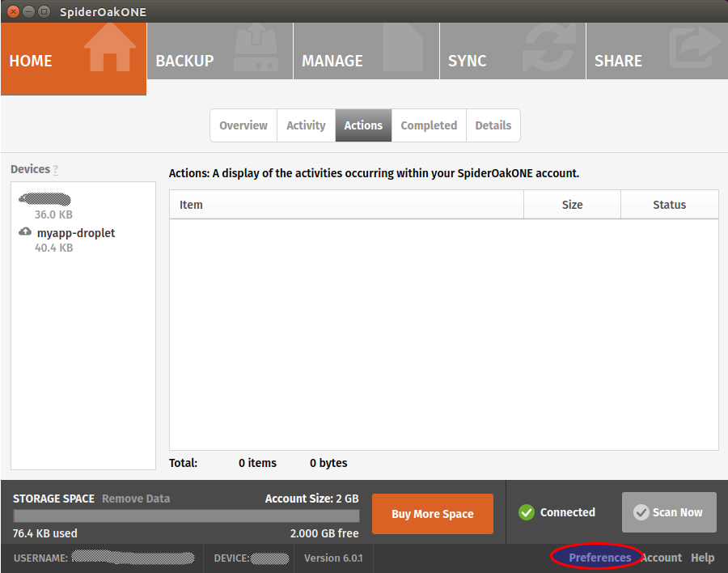Select the Overview sub-tab
Viewport: 728px width, 573px height.
243,125
